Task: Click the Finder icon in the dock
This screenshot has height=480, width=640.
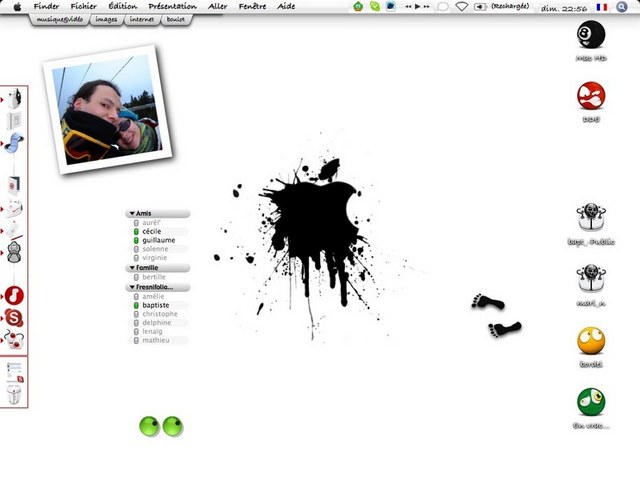Action: (14, 98)
